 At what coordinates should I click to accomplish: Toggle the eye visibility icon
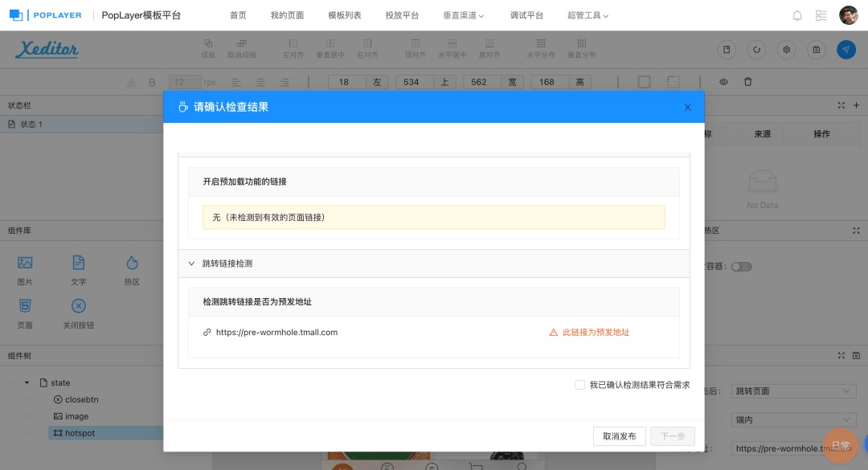point(723,82)
